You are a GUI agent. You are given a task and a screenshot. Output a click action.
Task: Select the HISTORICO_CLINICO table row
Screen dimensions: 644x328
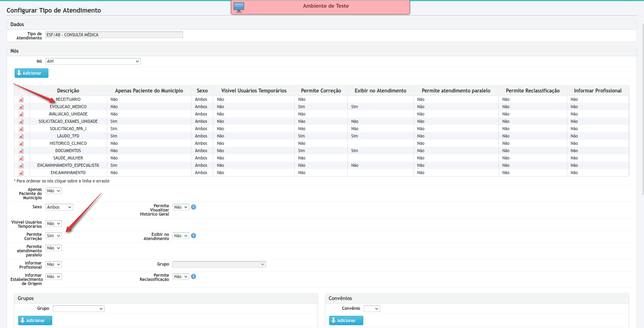(x=68, y=143)
